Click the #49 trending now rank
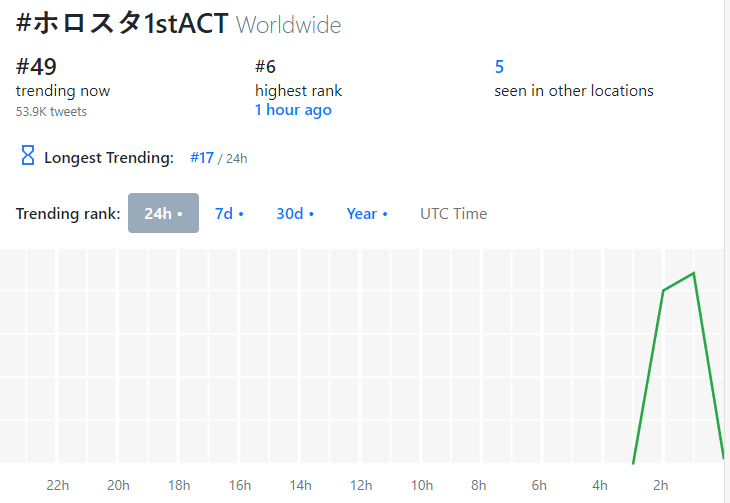Image resolution: width=730 pixels, height=503 pixels. [36, 67]
